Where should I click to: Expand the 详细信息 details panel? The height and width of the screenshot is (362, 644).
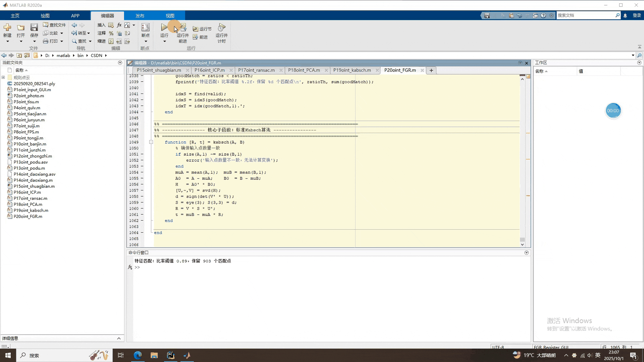(x=119, y=338)
